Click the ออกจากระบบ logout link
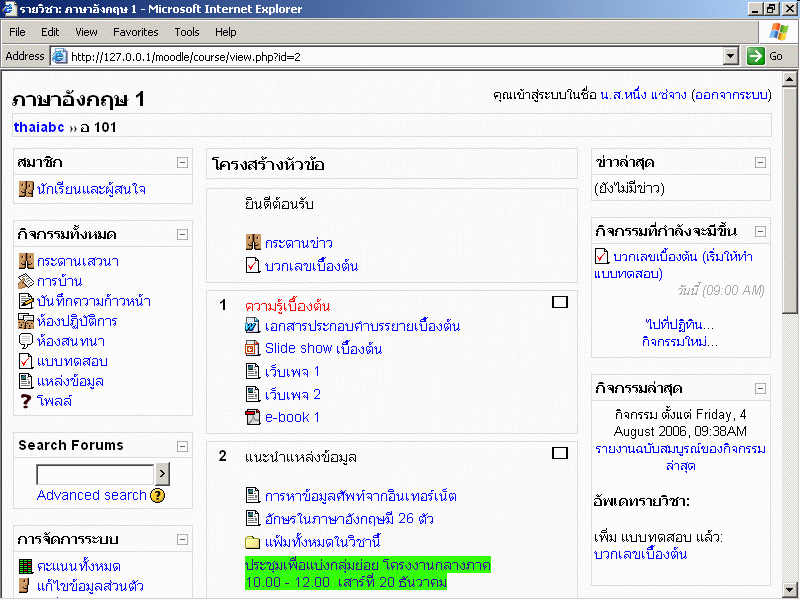The width and height of the screenshot is (800, 600). [x=730, y=95]
